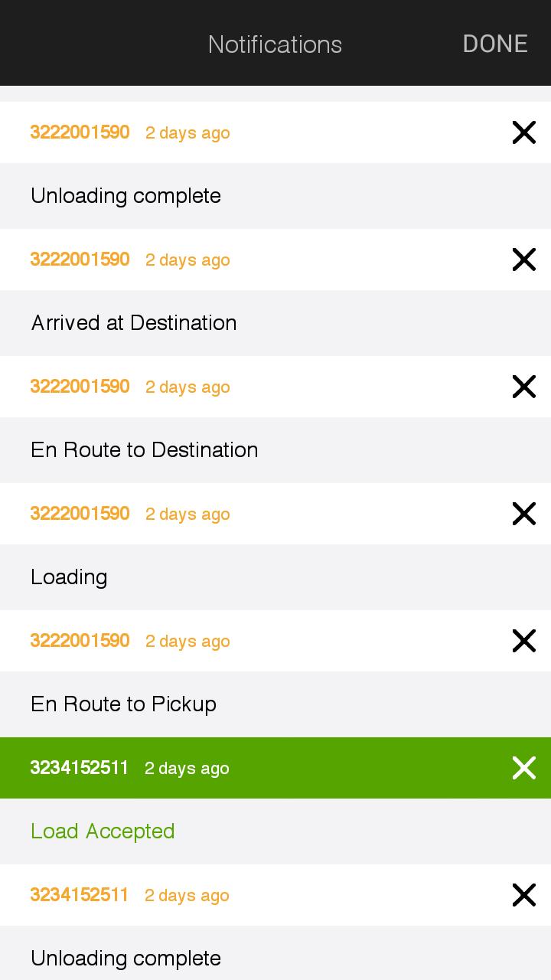This screenshot has height=980, width=551.
Task: Select the Load Accepted message
Action: [x=103, y=831]
